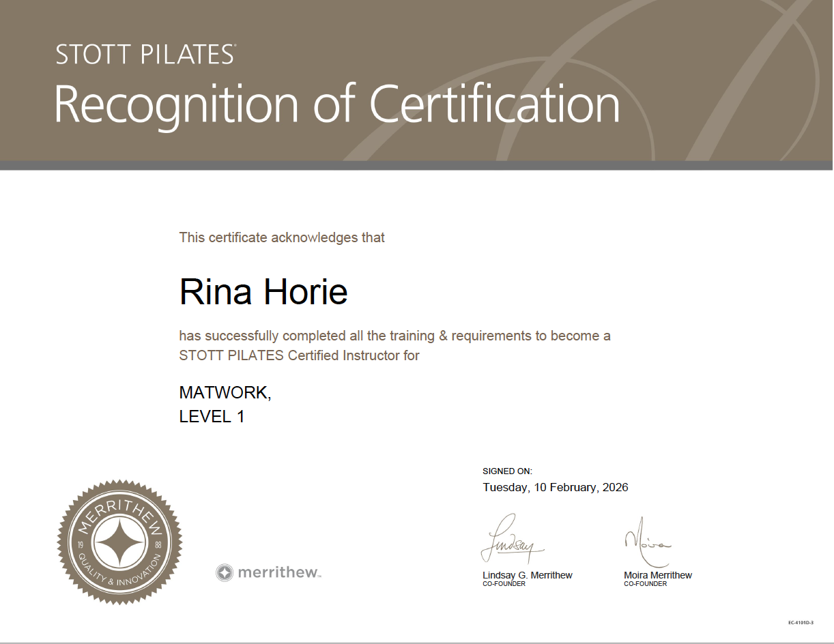Click the name Moira Merrithew

[x=658, y=575]
